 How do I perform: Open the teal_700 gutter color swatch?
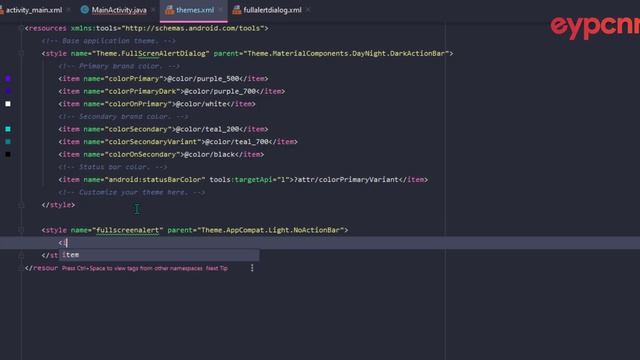click(8, 142)
